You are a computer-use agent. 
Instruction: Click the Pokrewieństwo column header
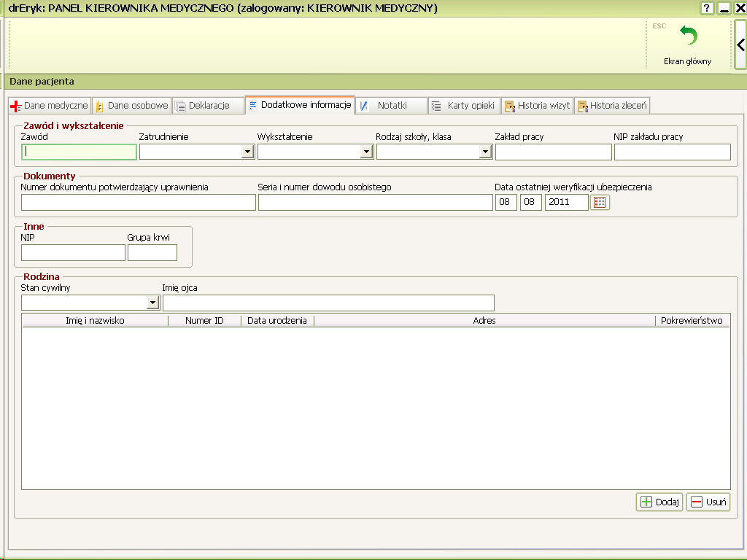click(x=692, y=321)
